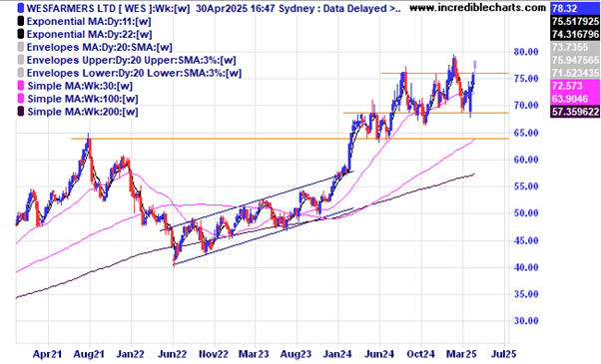This screenshot has height=364, width=601.
Task: Click the Simple MA:Wk:30 legend label
Action: [x=80, y=86]
